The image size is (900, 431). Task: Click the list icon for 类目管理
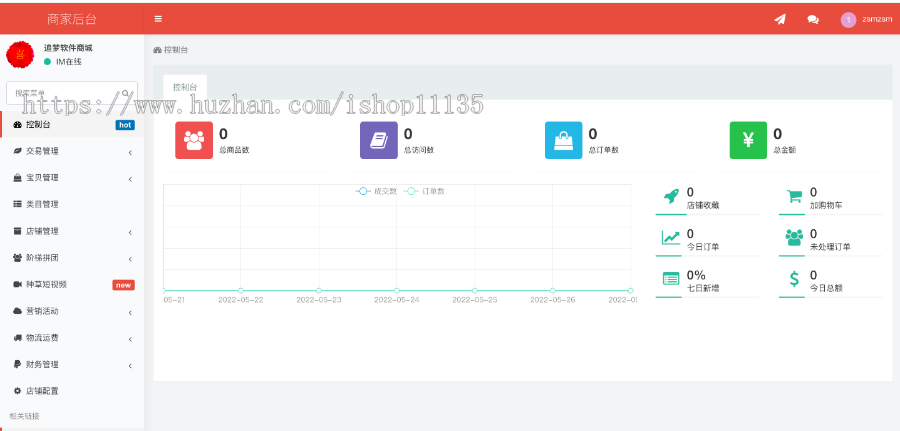coord(17,204)
